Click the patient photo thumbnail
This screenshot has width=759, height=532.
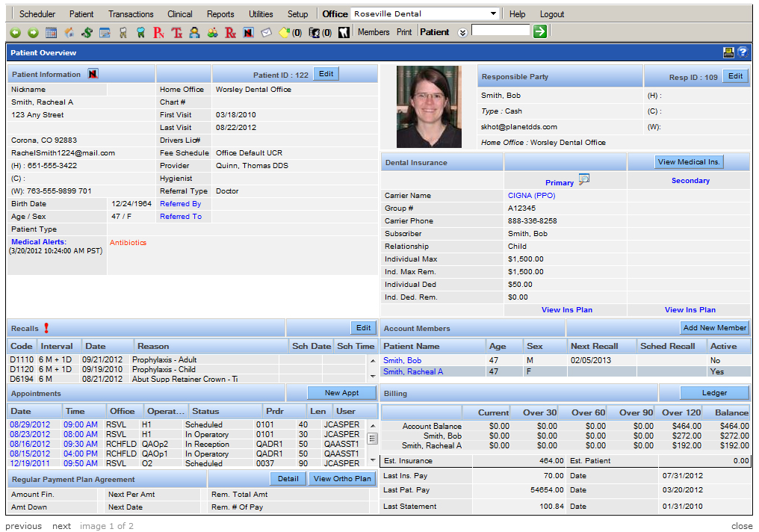coord(429,107)
